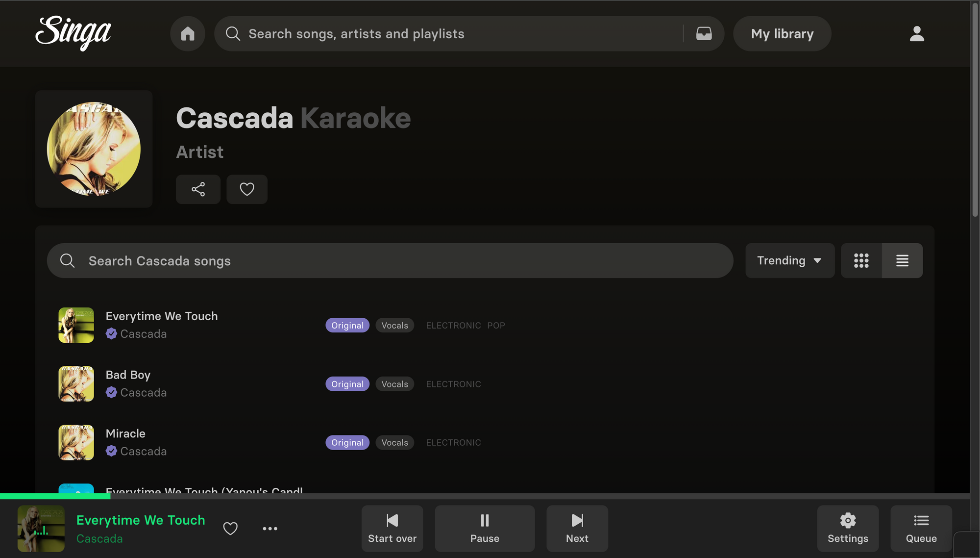The image size is (980, 558).
Task: Select Miracle song title
Action: click(x=125, y=433)
